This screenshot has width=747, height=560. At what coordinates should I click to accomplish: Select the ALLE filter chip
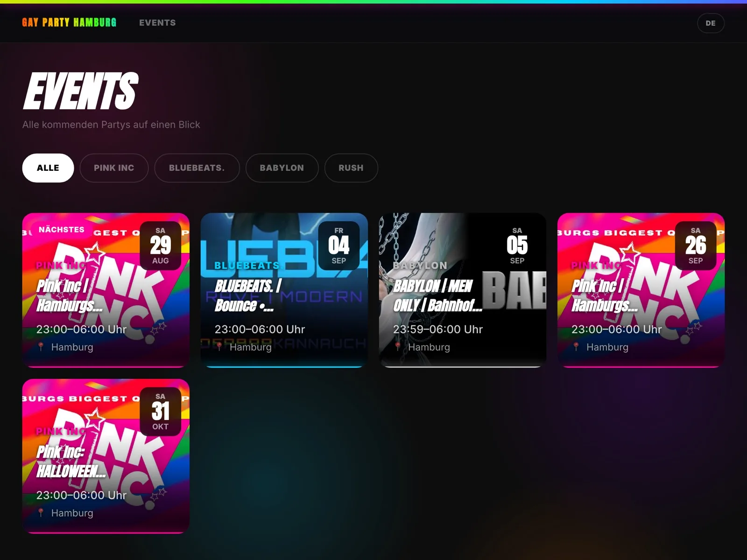pyautogui.click(x=48, y=168)
